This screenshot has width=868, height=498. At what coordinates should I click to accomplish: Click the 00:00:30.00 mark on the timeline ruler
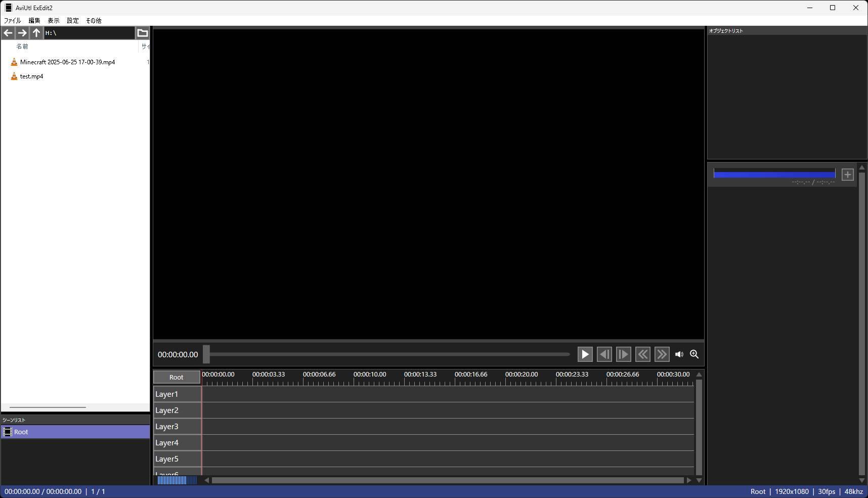[673, 375]
